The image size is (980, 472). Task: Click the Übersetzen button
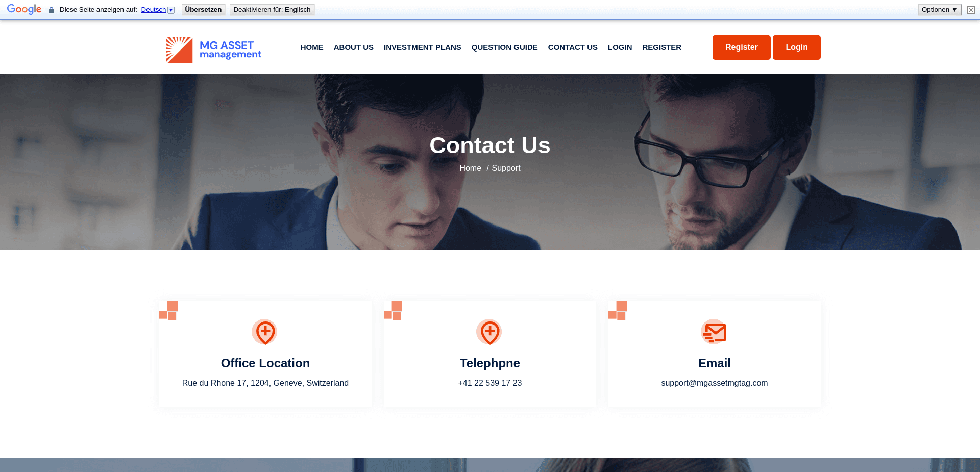203,10
